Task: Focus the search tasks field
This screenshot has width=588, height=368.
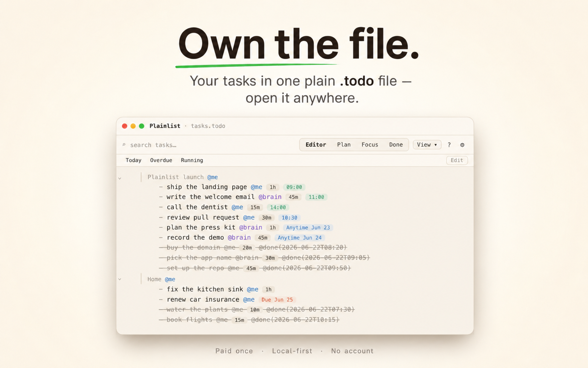Action: pos(153,145)
